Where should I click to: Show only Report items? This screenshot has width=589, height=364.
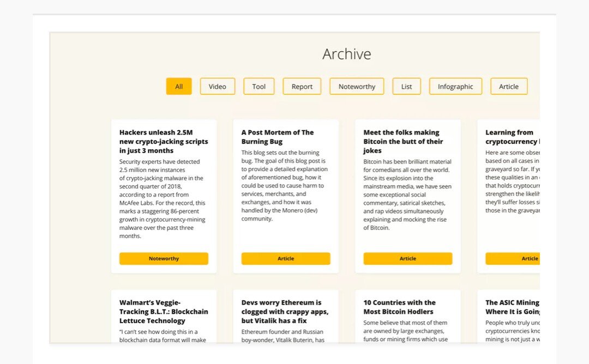302,86
